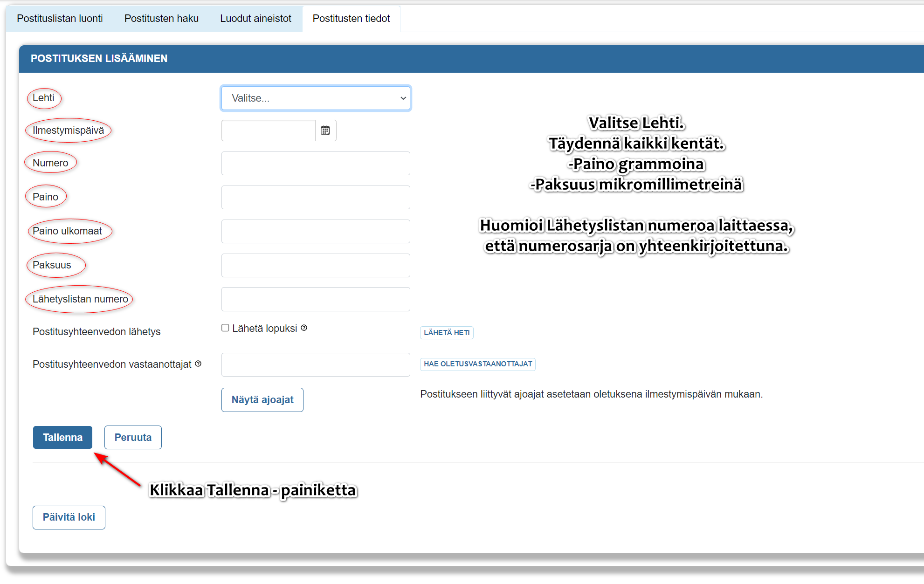Enable the Lähetä lopuksi checkbox
924x584 pixels.
click(x=225, y=328)
